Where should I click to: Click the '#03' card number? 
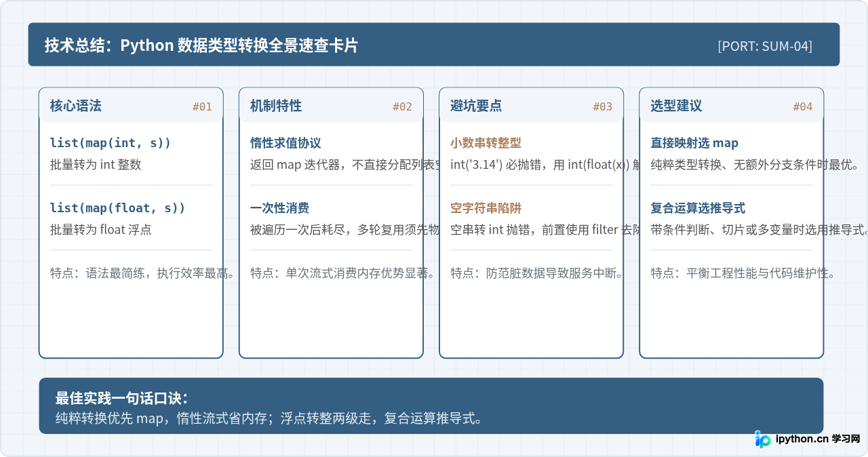click(x=602, y=106)
